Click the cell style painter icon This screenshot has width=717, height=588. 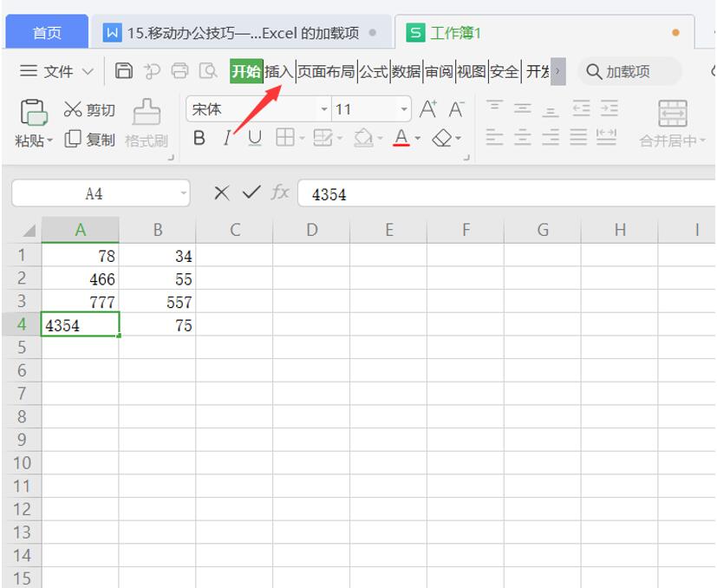pos(323,137)
